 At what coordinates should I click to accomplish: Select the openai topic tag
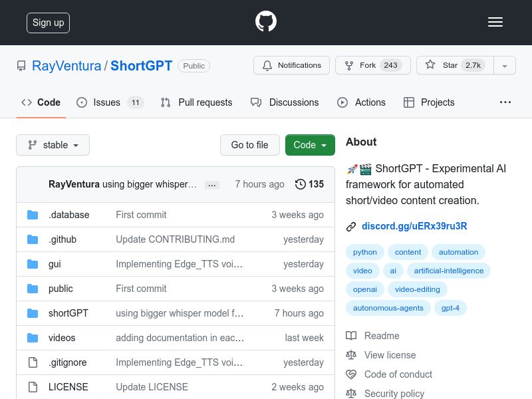364,289
